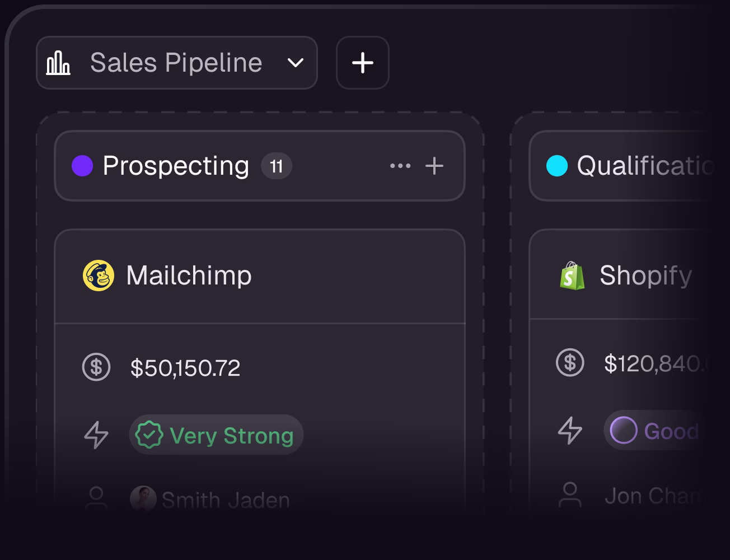Open the Sales Pipeline dropdown chevron
Viewport: 730px width, 560px height.
point(295,63)
